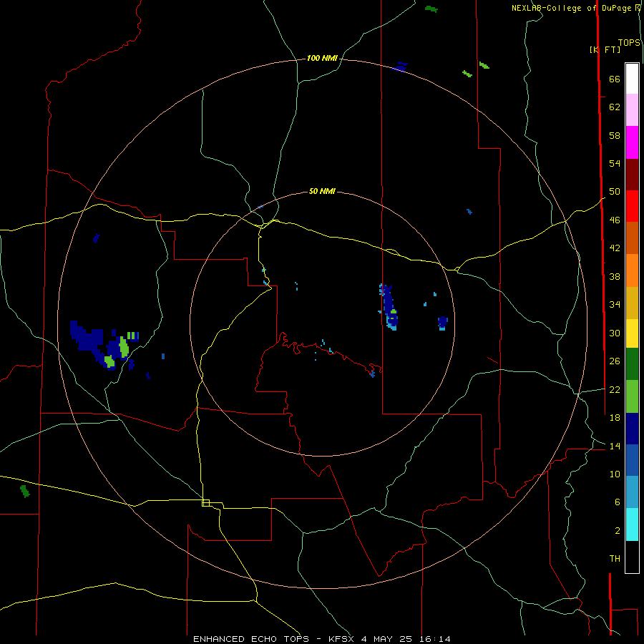This screenshot has width=644, height=644.
Task: Click the 2 legend value
Action: 618,531
